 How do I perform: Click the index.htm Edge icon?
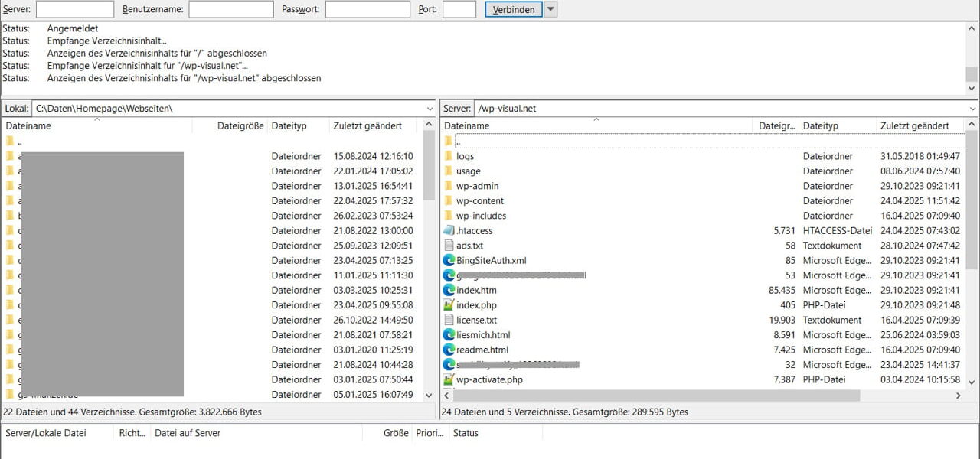pos(449,290)
